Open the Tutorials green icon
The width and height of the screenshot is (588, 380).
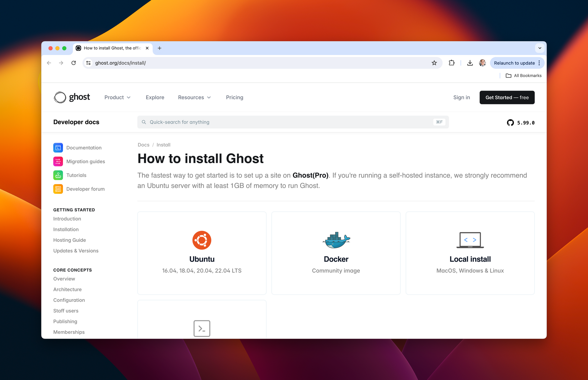pos(58,175)
